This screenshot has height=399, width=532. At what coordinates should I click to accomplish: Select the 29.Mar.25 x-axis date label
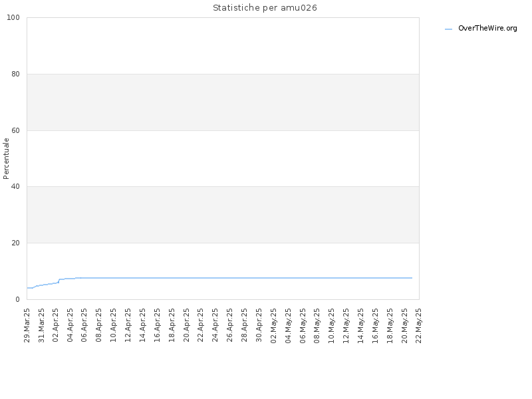click(27, 325)
